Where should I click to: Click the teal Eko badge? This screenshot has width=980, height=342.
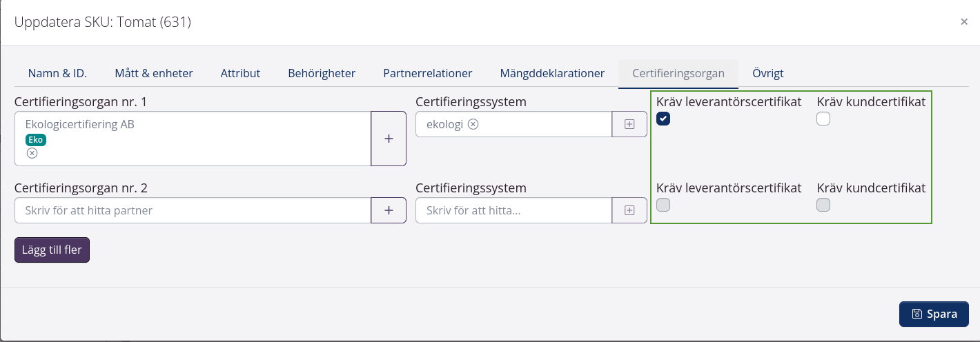(x=36, y=139)
